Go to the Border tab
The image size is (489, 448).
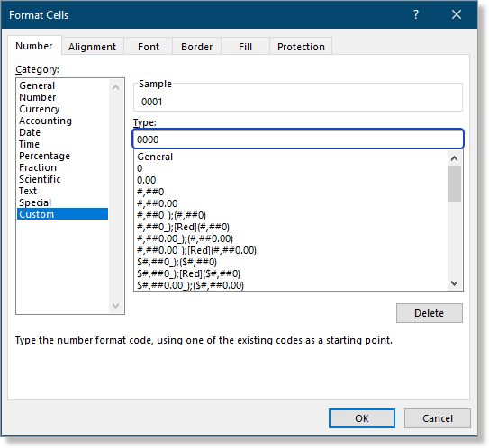pos(197,47)
